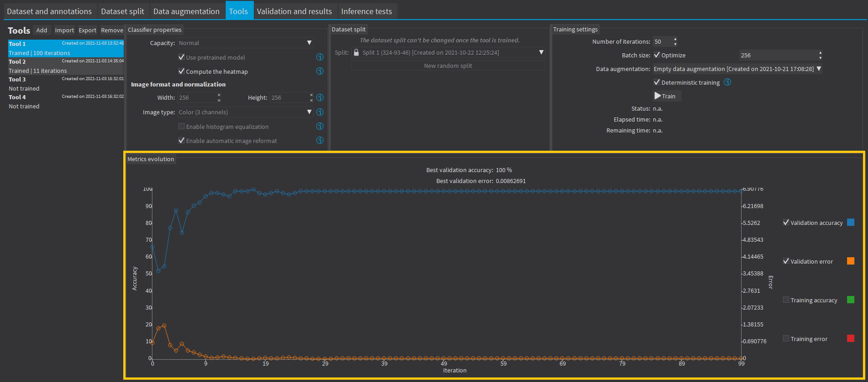This screenshot has height=382, width=868.
Task: Click info icon beside Use pretrained model
Action: 320,57
